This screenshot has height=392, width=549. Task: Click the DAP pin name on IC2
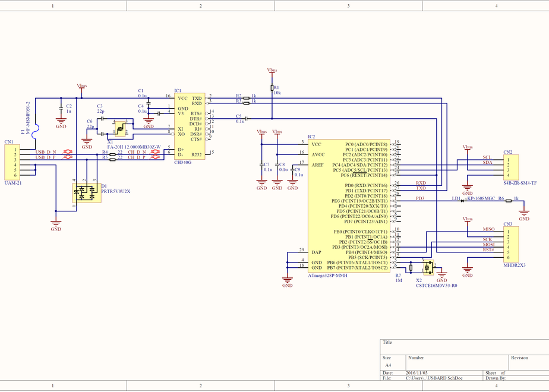point(316,252)
